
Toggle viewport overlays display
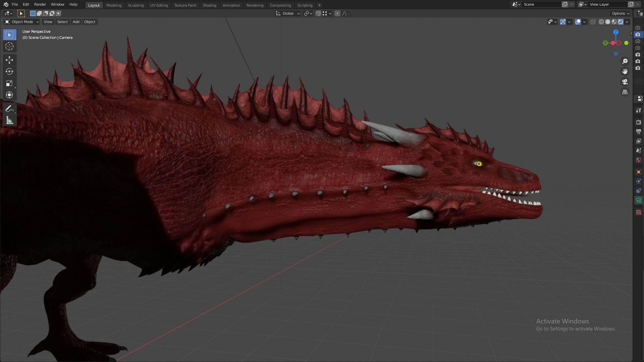pyautogui.click(x=578, y=22)
